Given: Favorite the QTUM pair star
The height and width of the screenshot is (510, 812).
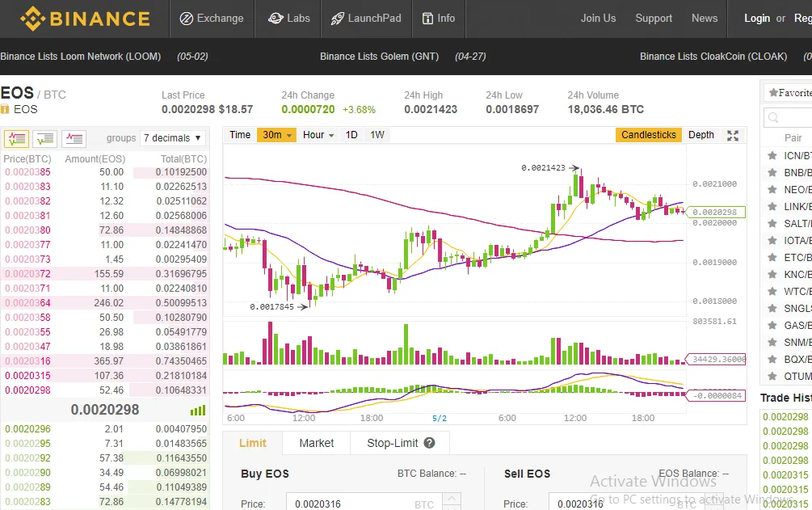Looking at the screenshot, I should click(x=772, y=377).
